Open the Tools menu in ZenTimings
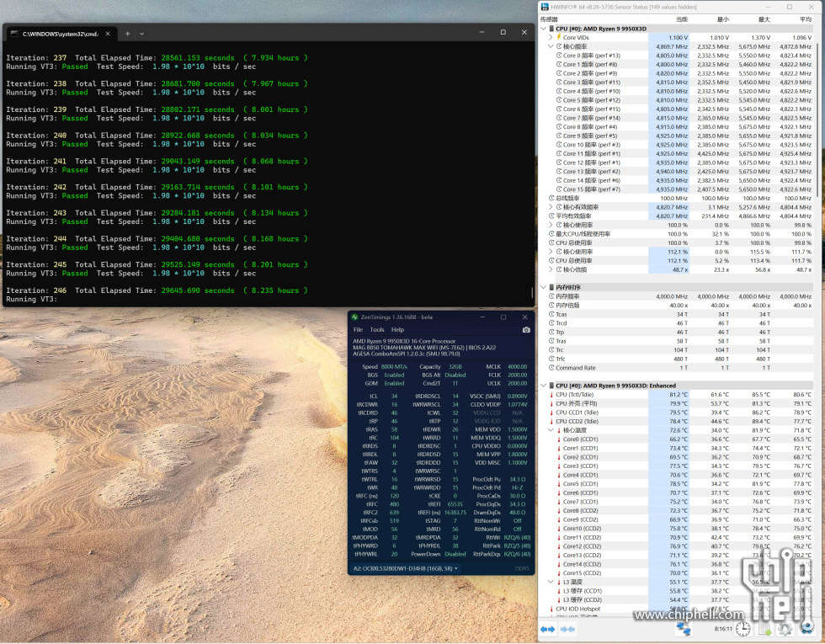The image size is (825, 644). (x=377, y=330)
